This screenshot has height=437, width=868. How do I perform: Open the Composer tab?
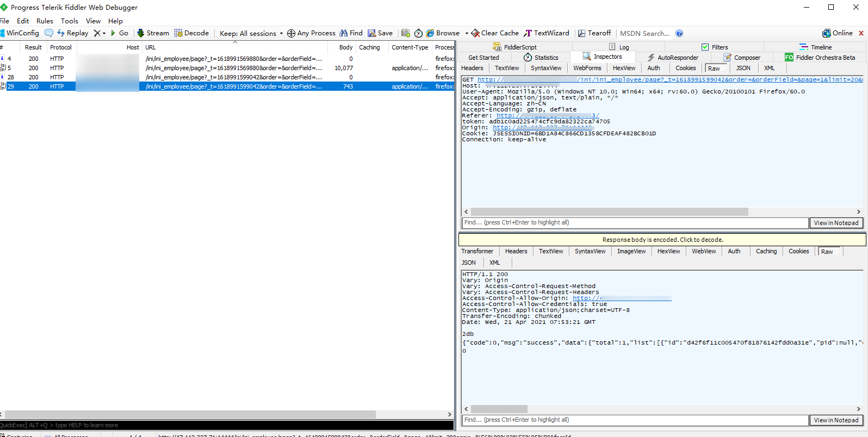point(742,58)
